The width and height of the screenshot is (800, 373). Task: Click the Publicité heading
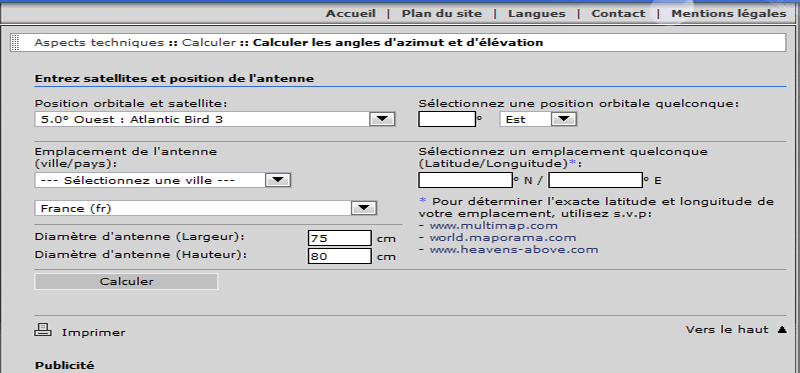click(64, 365)
